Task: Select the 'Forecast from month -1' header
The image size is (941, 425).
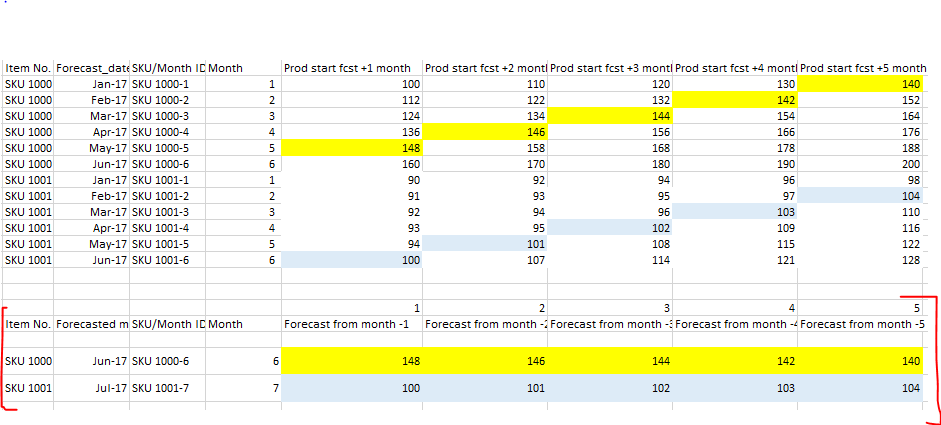Action: coord(352,324)
